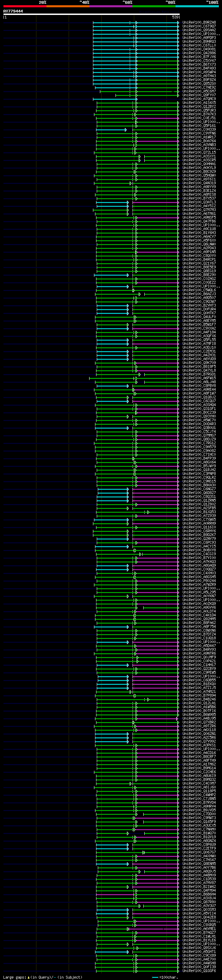Click the purple ~60% identity legend segment
Image resolution: width=222 pixels, height=980 pixels.
pyautogui.click(x=111, y=6)
